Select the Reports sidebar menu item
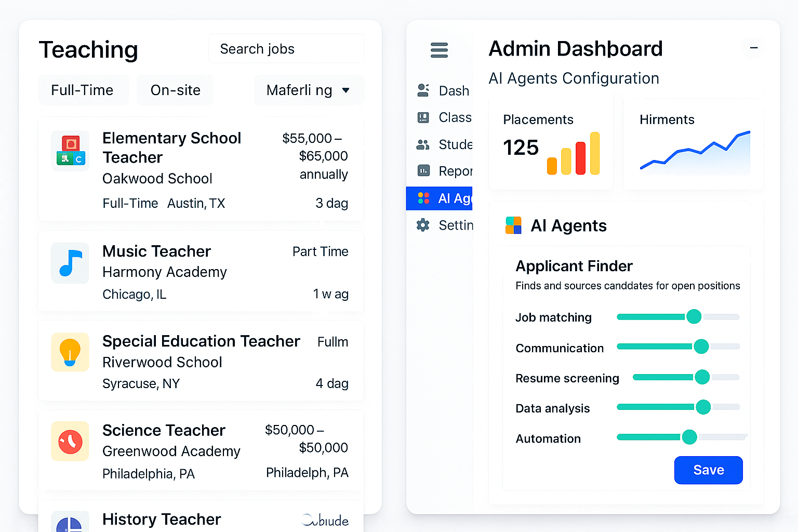 [455, 171]
